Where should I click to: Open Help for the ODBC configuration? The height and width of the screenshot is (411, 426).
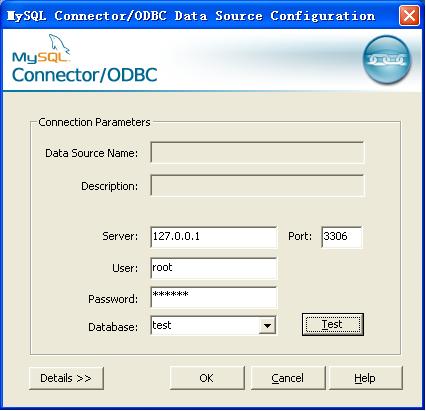coord(366,378)
